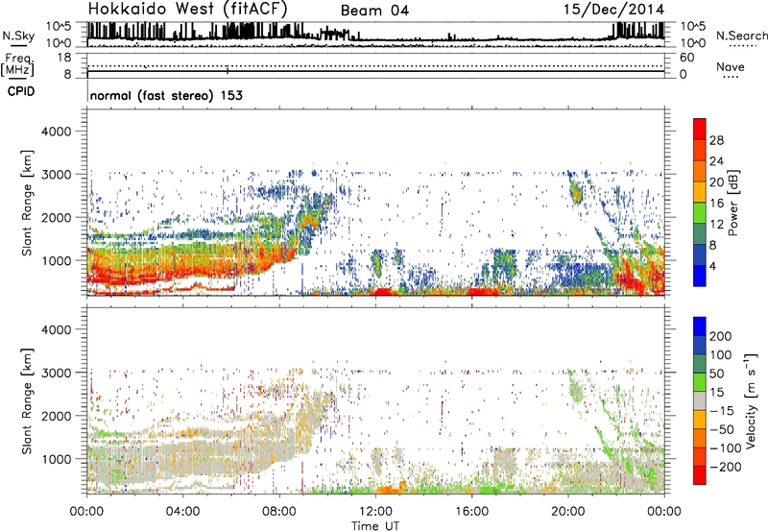The image size is (768, 532).
Task: Click the "16:00" time tick label
Action: click(471, 511)
